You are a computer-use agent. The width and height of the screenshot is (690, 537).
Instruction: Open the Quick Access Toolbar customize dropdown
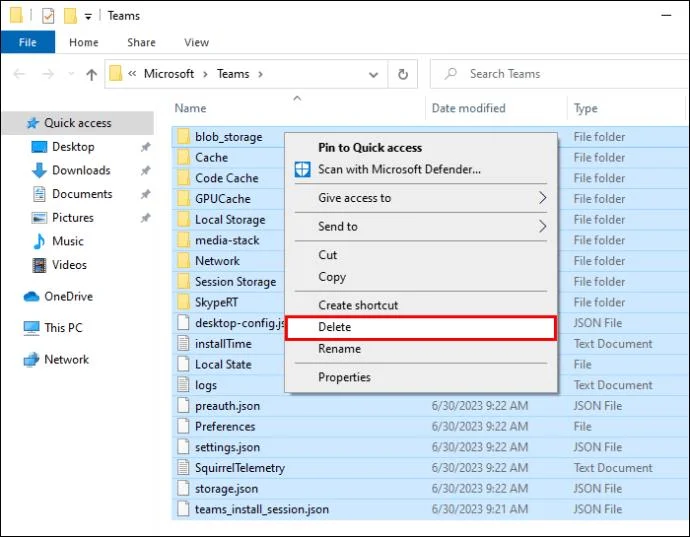click(x=88, y=17)
